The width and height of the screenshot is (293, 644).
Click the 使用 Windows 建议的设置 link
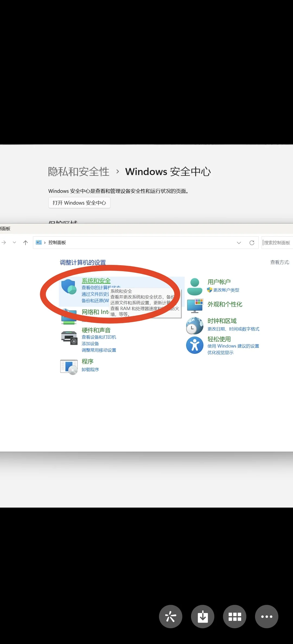(x=233, y=346)
